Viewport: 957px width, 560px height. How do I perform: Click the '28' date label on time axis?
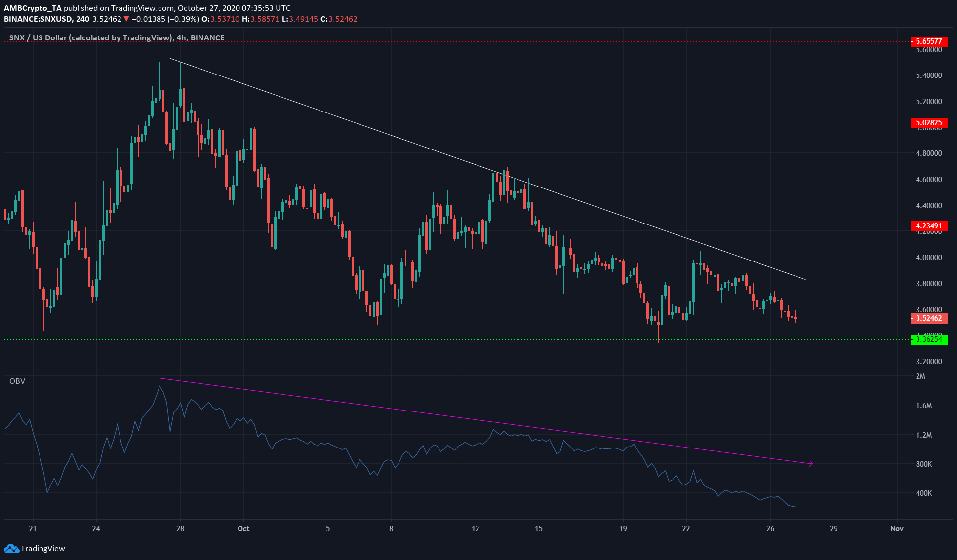click(x=180, y=529)
